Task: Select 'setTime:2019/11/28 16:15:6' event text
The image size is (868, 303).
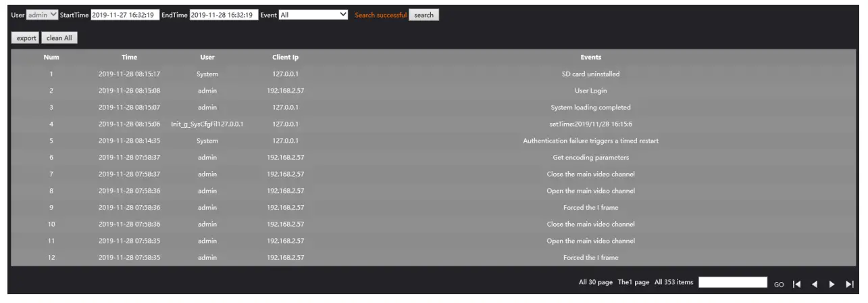Action: coord(591,124)
